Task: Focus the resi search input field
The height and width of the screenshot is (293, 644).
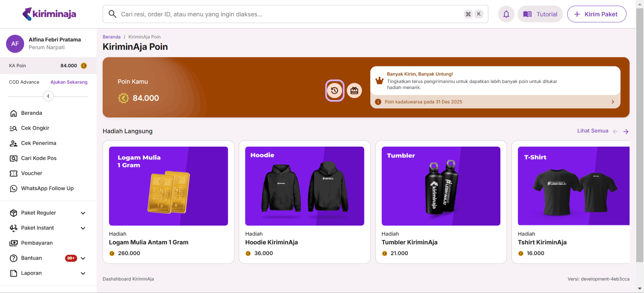Action: pyautogui.click(x=288, y=14)
